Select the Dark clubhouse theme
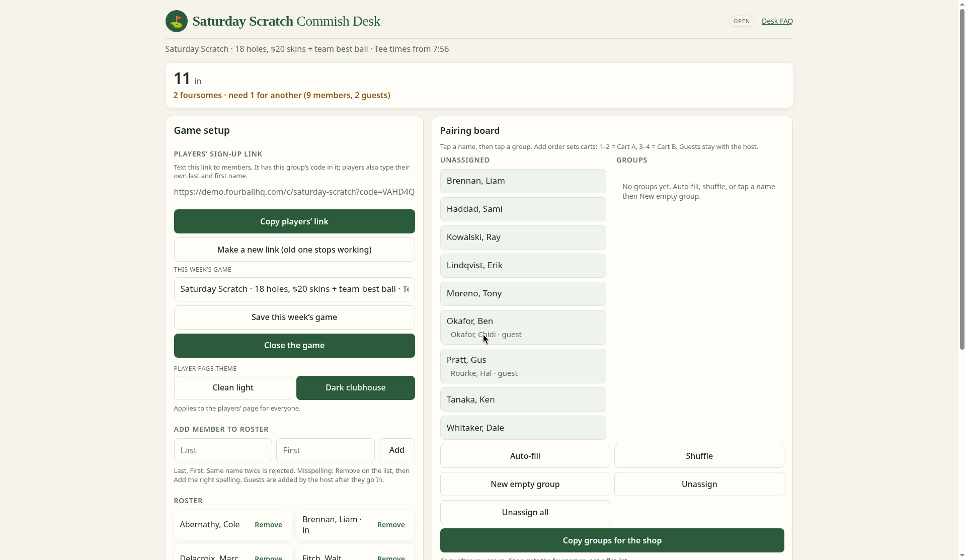Viewport: 966px width, 560px height. tap(356, 388)
